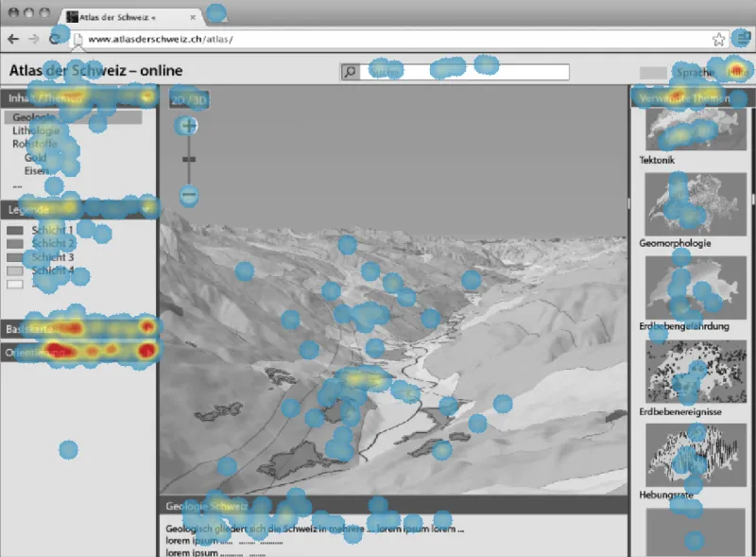Zoom out using the minus icon on the map

pyautogui.click(x=189, y=196)
